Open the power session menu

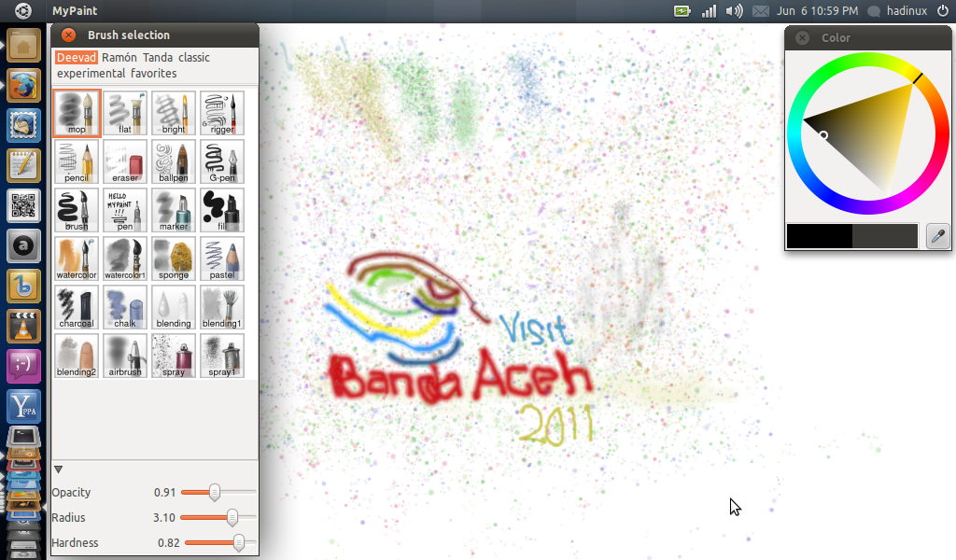point(943,11)
